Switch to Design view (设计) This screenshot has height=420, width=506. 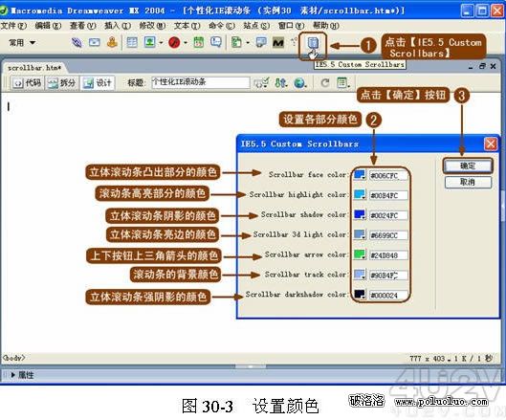(98, 83)
